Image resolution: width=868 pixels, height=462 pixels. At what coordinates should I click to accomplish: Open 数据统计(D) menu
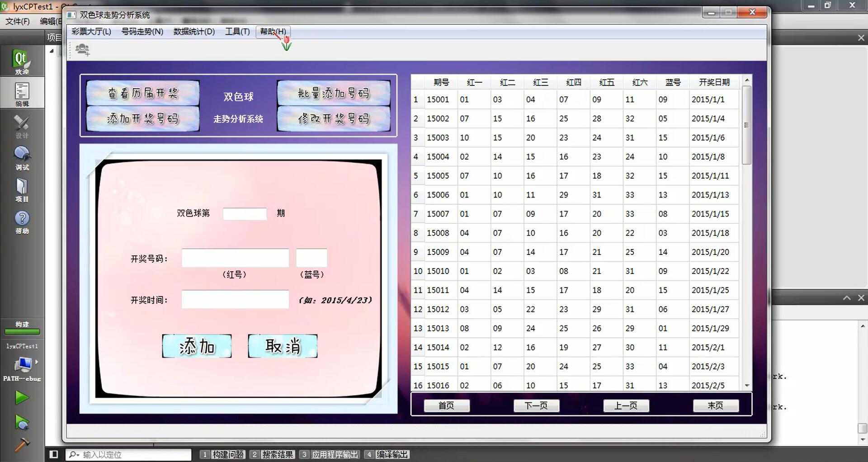(x=194, y=31)
